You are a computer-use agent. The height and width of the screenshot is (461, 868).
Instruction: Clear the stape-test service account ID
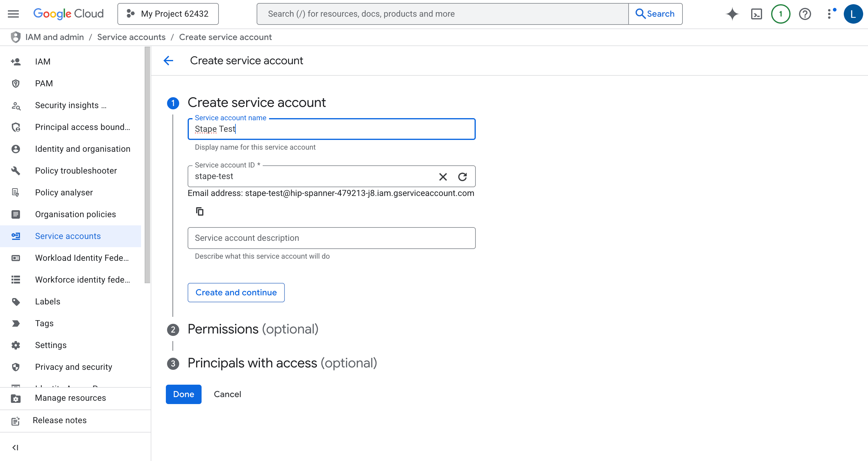443,176
